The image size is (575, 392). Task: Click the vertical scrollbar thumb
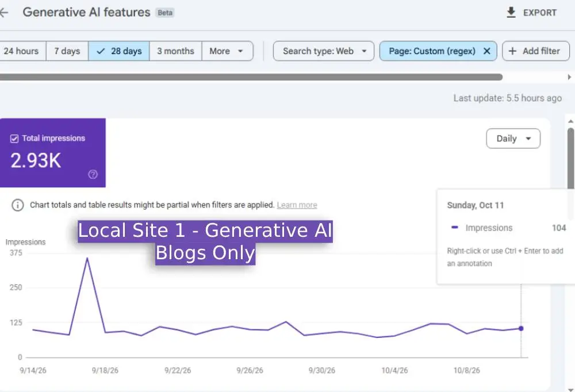tap(571, 157)
